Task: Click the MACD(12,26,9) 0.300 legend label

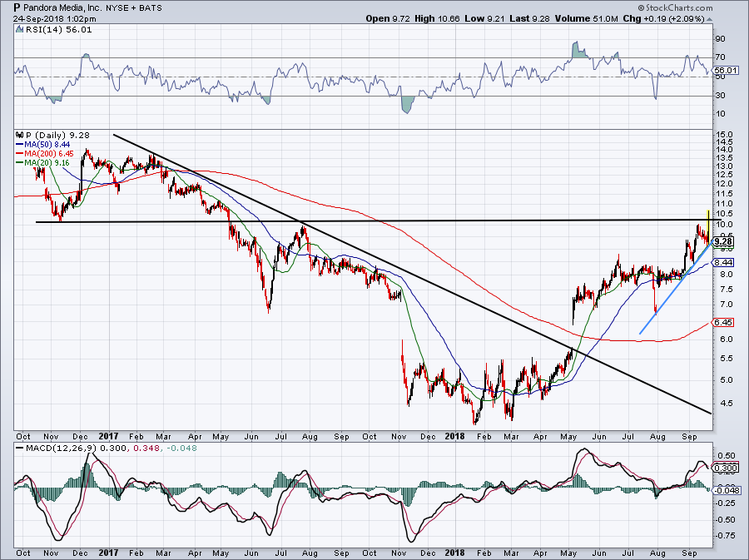Action: (76, 448)
